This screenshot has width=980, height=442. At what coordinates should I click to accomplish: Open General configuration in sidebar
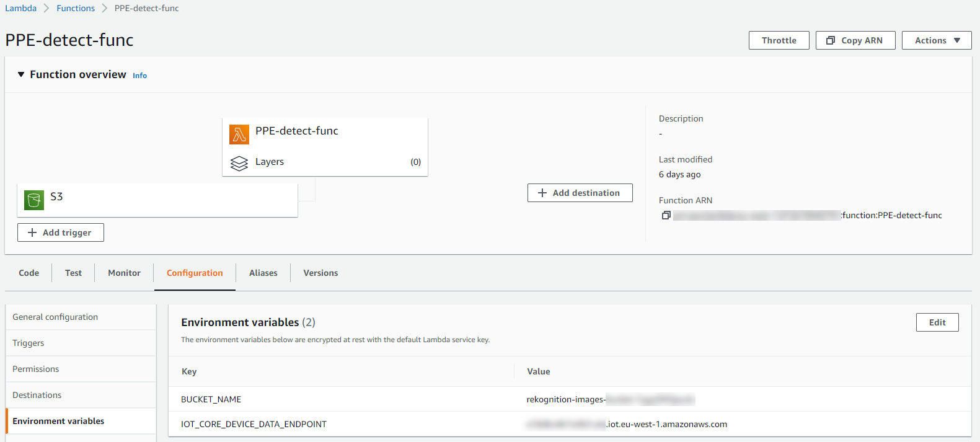coord(81,317)
